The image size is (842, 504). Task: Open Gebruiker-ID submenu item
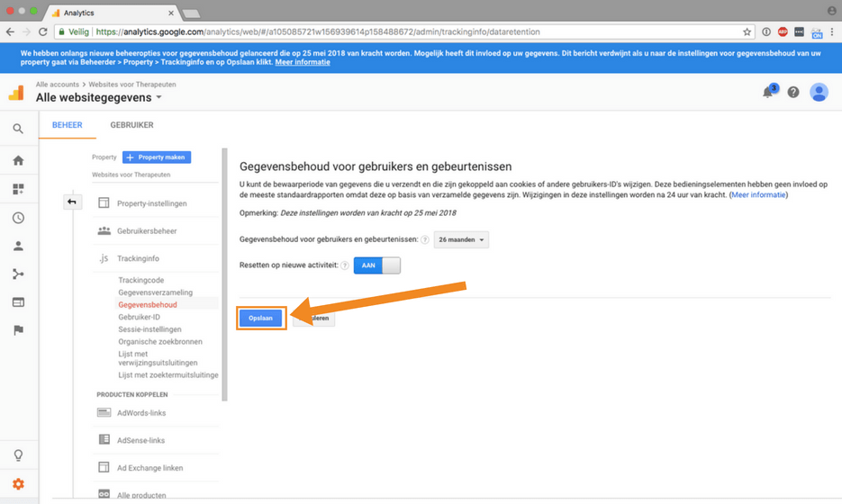(139, 317)
